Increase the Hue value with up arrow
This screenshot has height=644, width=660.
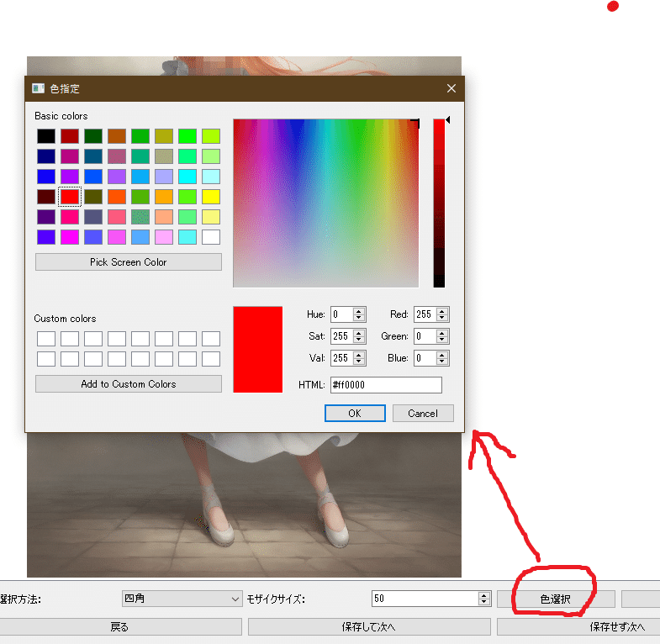tap(359, 311)
